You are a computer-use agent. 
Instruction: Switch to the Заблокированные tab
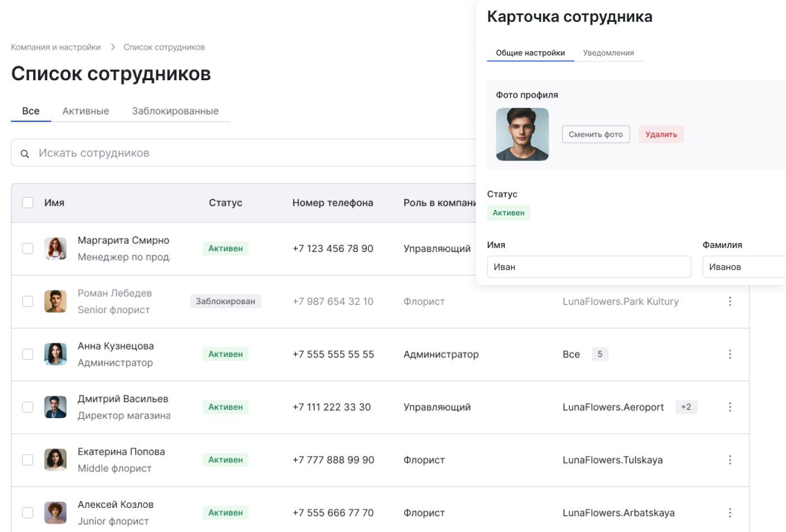(x=175, y=111)
